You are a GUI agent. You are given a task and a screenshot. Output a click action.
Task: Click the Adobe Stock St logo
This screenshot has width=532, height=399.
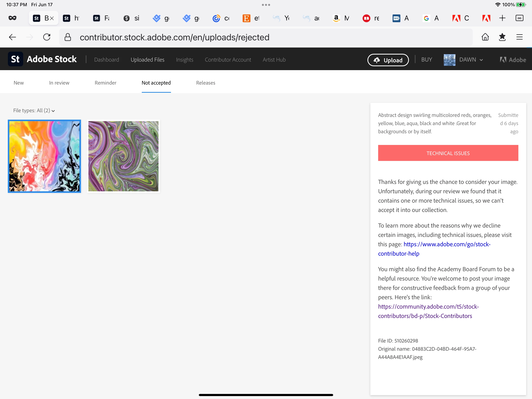click(x=15, y=59)
